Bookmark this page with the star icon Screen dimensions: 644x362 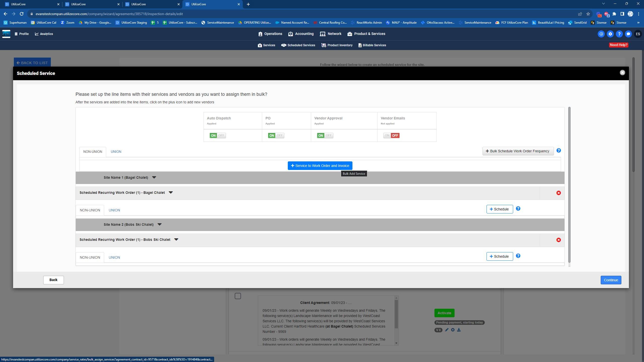(x=588, y=14)
